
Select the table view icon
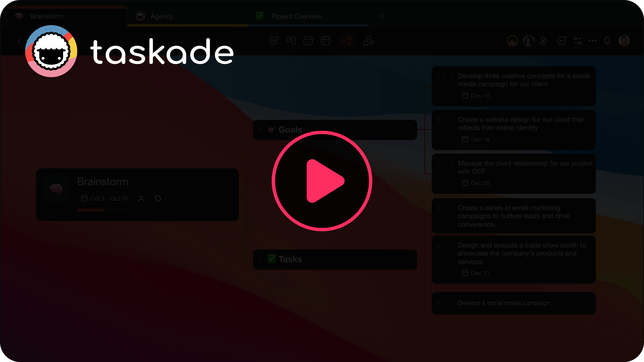point(326,41)
